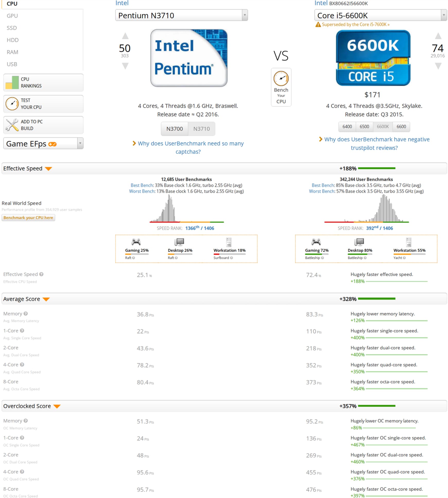Click the Benchmark your CPU here button
The image size is (448, 498).
coord(28,218)
